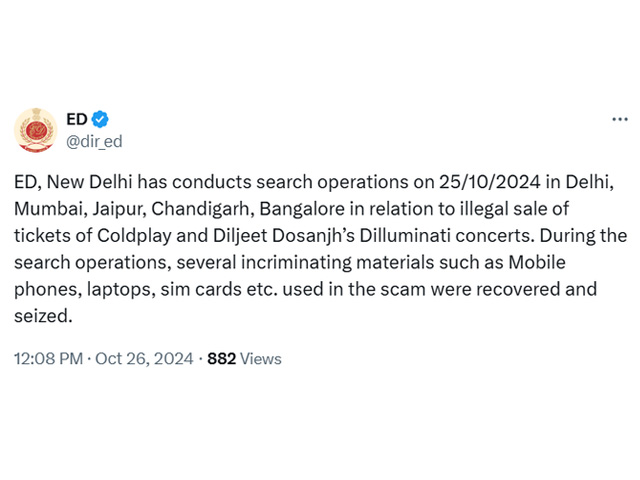Screen dimensions: 640x480
Task: Select the Oct 26, 2024 date
Action: (x=144, y=359)
